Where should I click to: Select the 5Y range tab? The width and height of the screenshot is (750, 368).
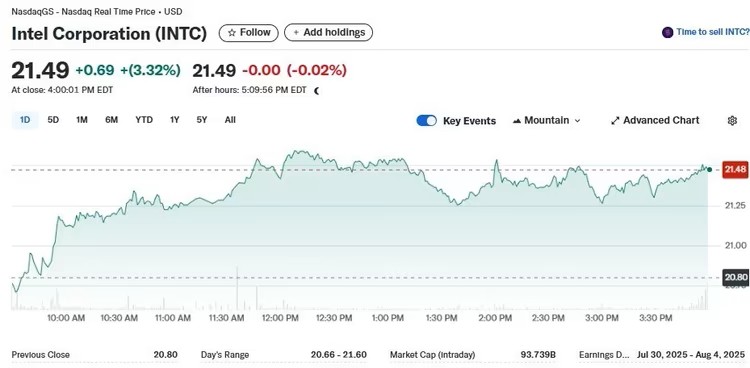tap(202, 120)
